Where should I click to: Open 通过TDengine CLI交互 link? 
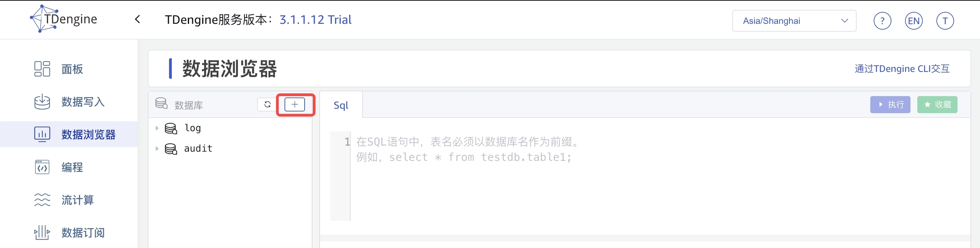902,69
